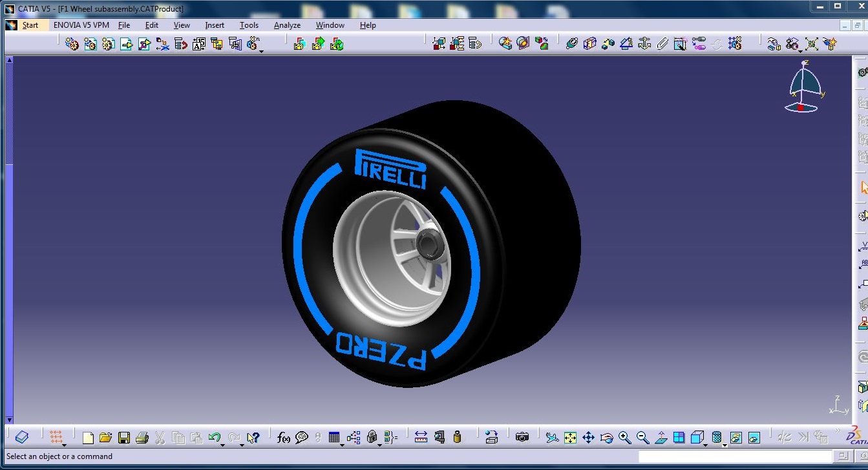The image size is (868, 470).
Task: Open the Manipulation tool
Action: (x=774, y=43)
